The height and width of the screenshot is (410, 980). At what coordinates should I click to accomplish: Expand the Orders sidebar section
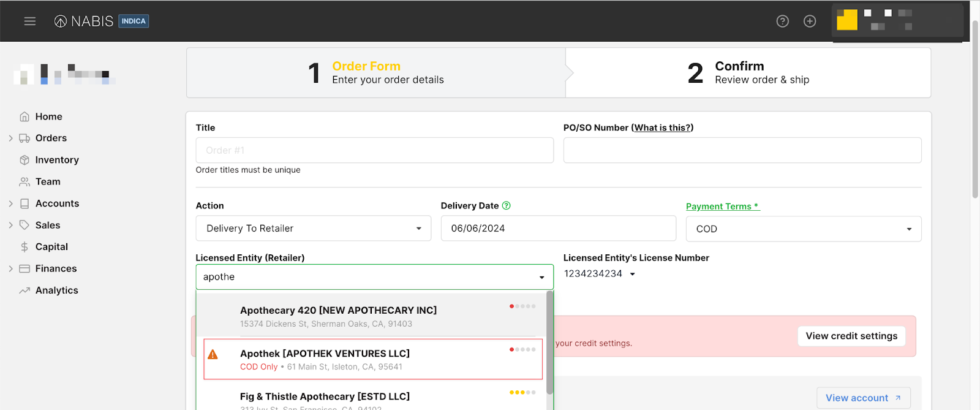click(10, 139)
